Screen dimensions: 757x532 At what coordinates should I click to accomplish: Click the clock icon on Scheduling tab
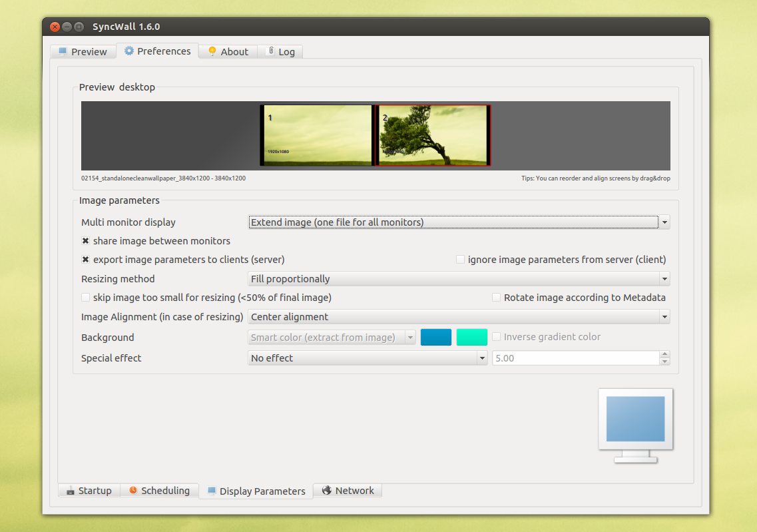pos(133,490)
